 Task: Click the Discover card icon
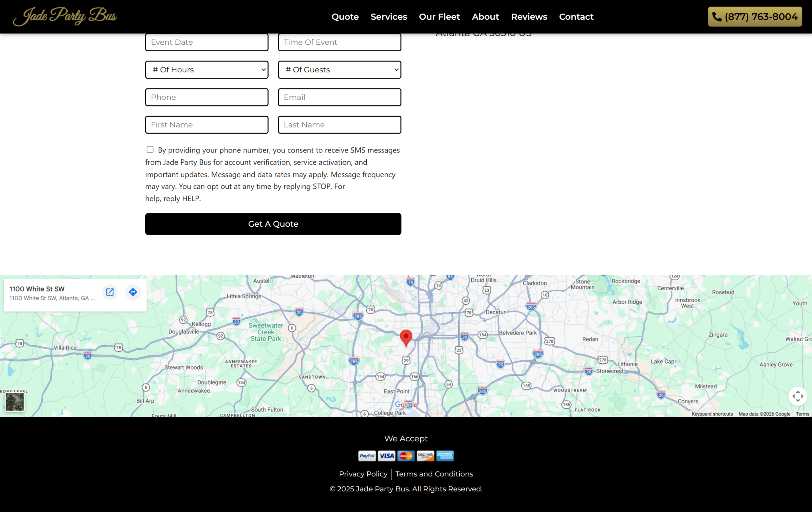click(x=425, y=456)
